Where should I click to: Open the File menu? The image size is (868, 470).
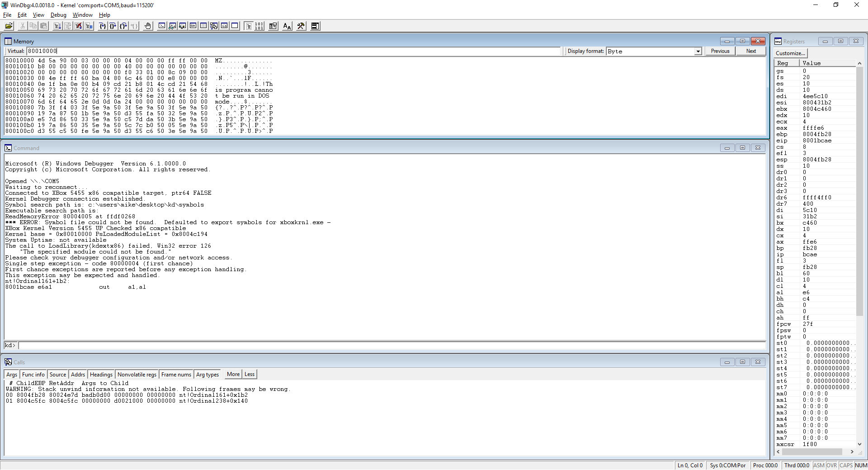[x=7, y=15]
